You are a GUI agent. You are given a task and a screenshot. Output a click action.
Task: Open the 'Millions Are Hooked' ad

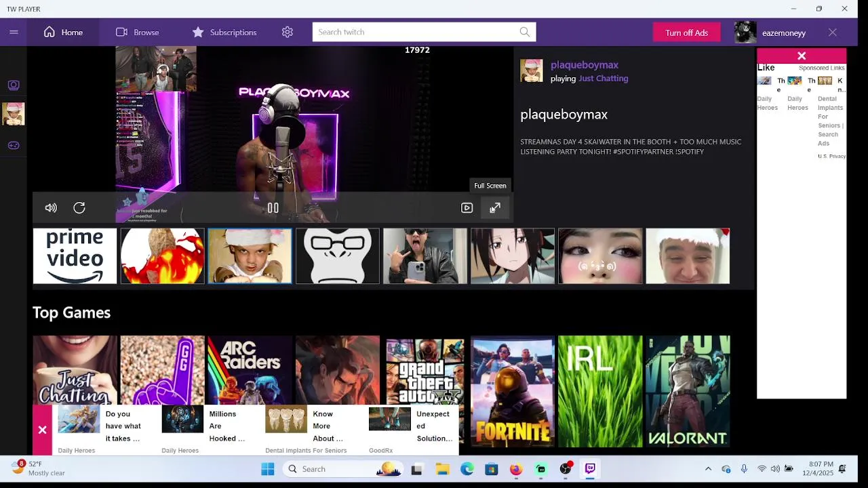coord(207,430)
